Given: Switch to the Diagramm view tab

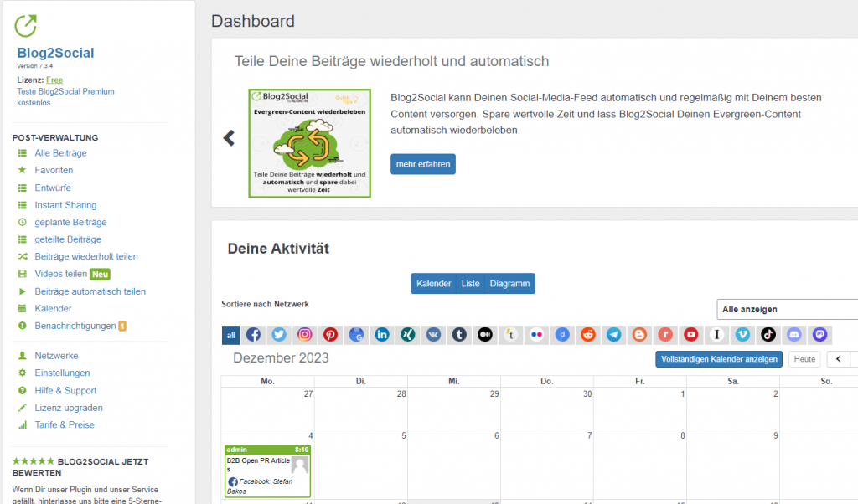Looking at the screenshot, I should tap(509, 284).
